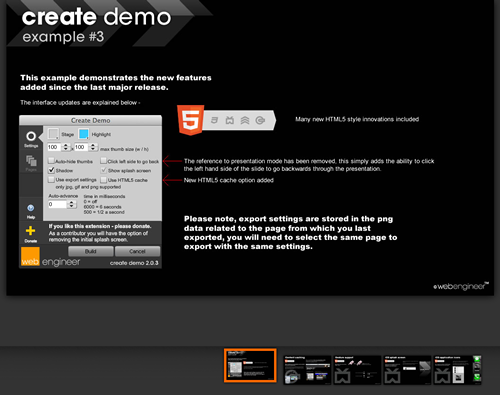500x395 pixels.
Task: Click the yellow plus Donate icon
Action: click(x=30, y=231)
